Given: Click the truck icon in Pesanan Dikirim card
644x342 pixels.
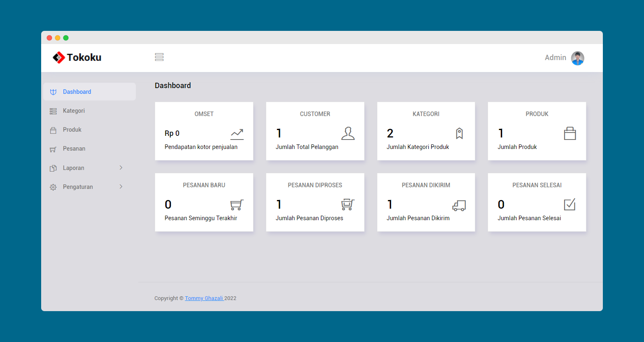Looking at the screenshot, I should (x=459, y=205).
